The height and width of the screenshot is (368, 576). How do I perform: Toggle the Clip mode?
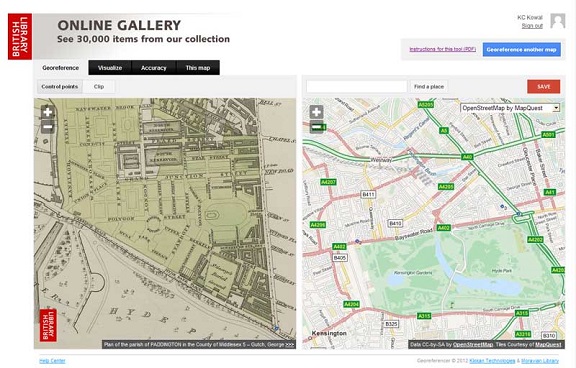click(x=99, y=87)
